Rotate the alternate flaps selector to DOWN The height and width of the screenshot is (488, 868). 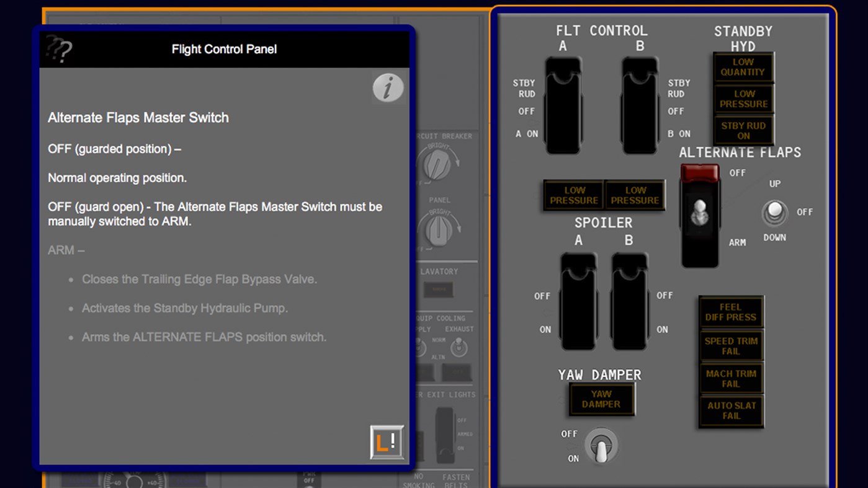pos(774,222)
